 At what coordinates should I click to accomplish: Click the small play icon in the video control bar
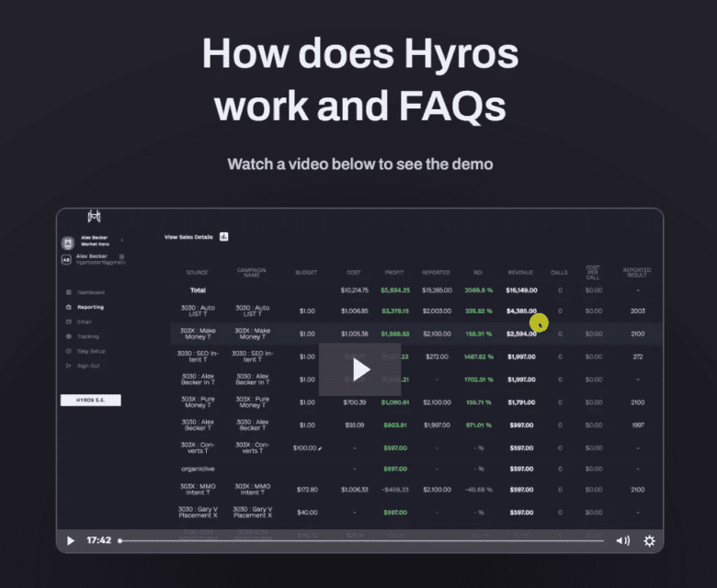click(x=71, y=541)
